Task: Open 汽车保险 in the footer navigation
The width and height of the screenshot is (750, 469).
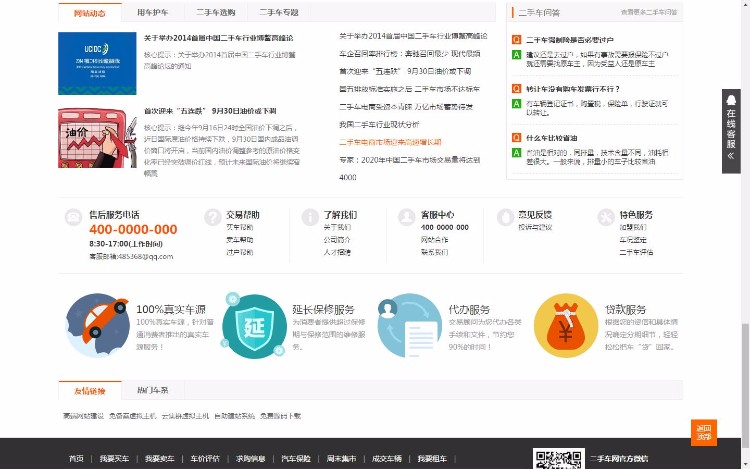Action: pyautogui.click(x=296, y=458)
